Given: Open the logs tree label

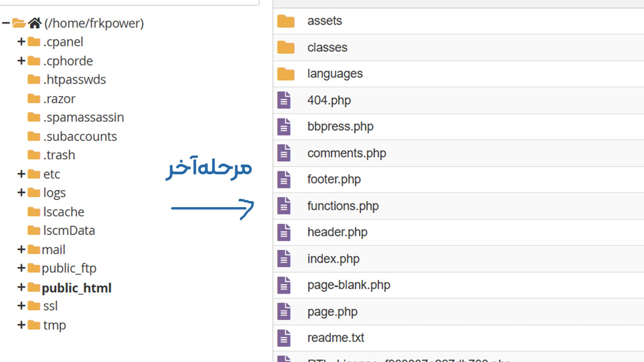Looking at the screenshot, I should (54, 193).
